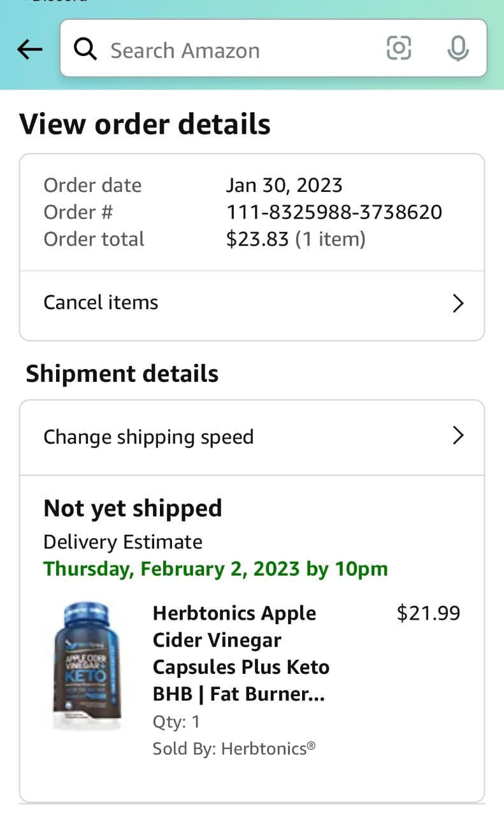Click the Not yet shipped status heading
Screen dimensions: 504x816
click(133, 508)
